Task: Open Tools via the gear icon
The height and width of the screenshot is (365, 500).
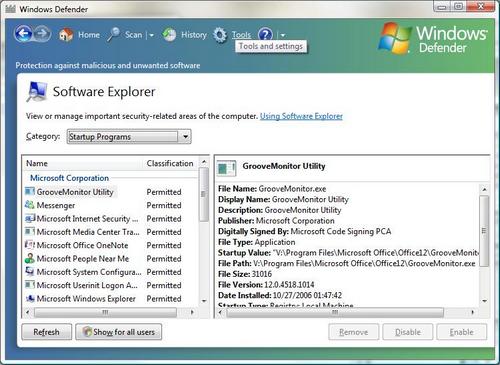Action: (220, 35)
